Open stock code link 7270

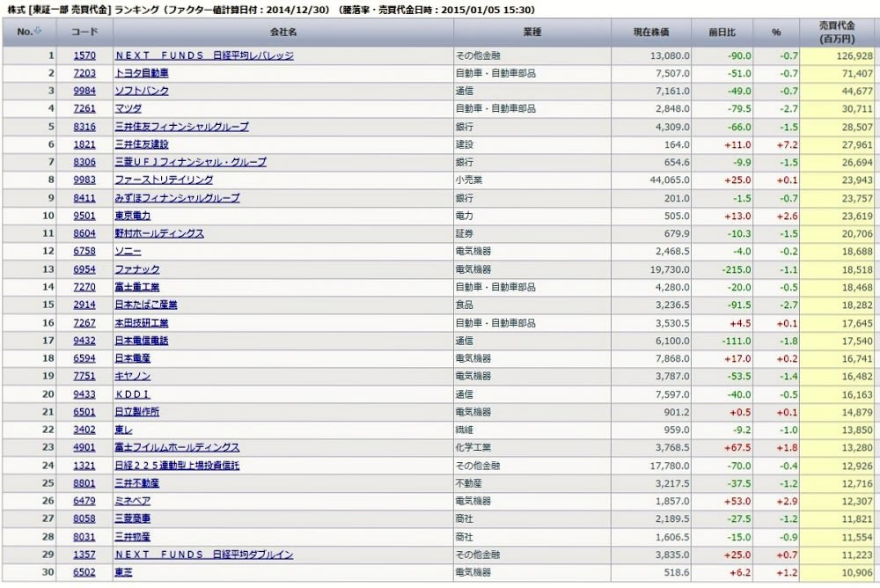(x=84, y=287)
